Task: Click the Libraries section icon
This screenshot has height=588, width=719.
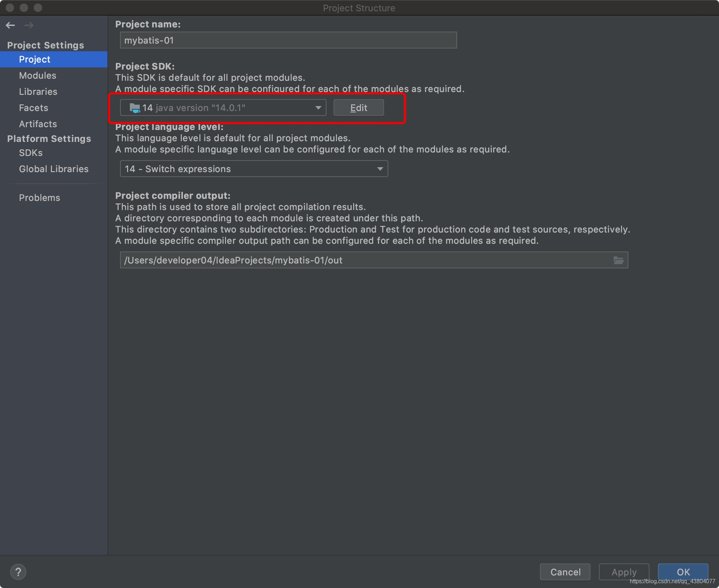Action: pyautogui.click(x=37, y=91)
